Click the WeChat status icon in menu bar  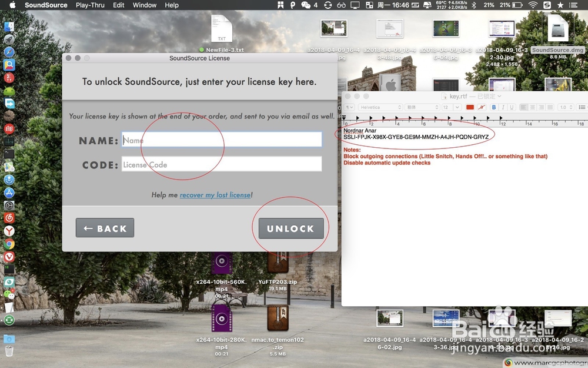[306, 5]
